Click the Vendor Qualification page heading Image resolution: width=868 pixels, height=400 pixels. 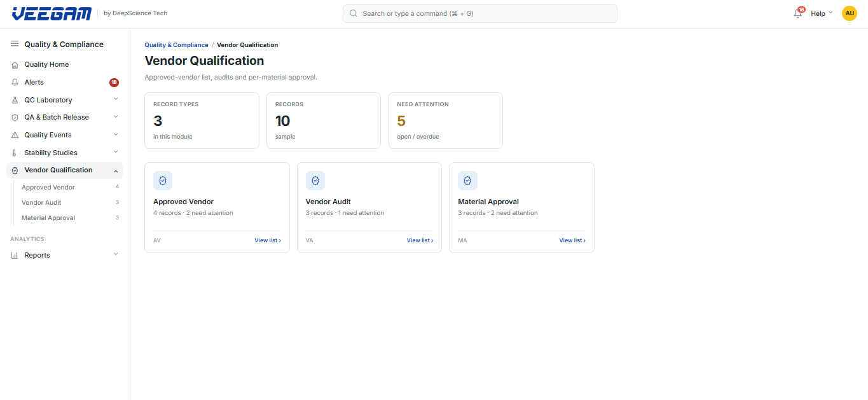(x=204, y=61)
